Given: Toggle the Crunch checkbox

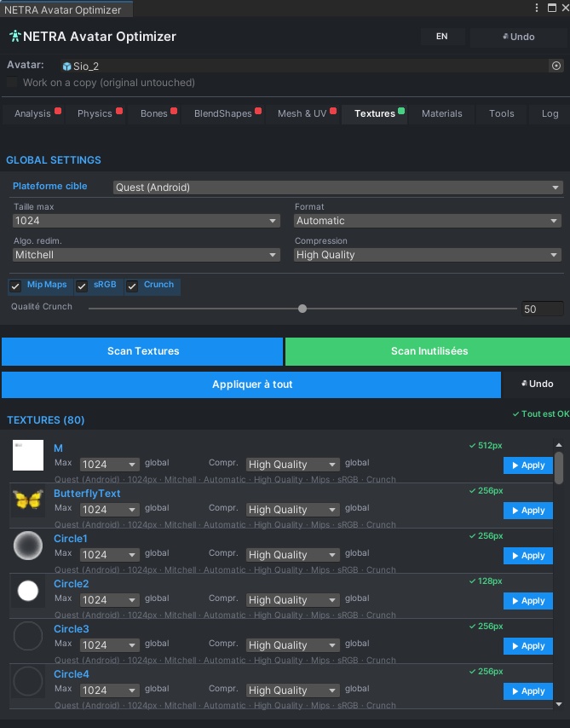Looking at the screenshot, I should pos(132,286).
